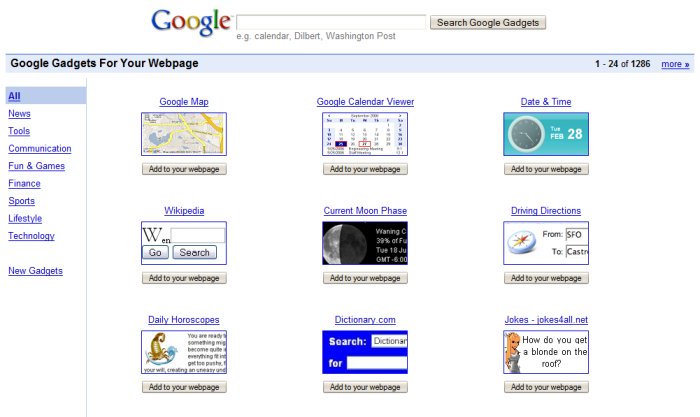This screenshot has height=417, width=700.
Task: Open the Google Calendar Viewer link
Action: point(365,101)
